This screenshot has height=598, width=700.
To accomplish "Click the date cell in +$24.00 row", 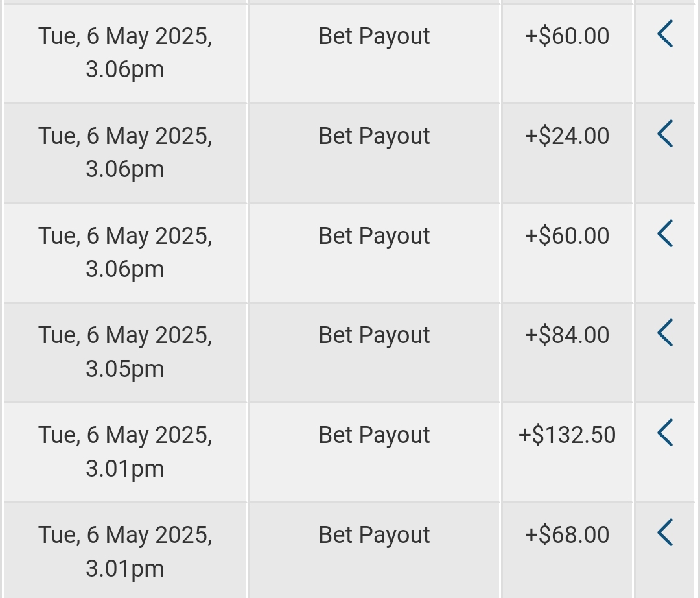I will point(125,153).
